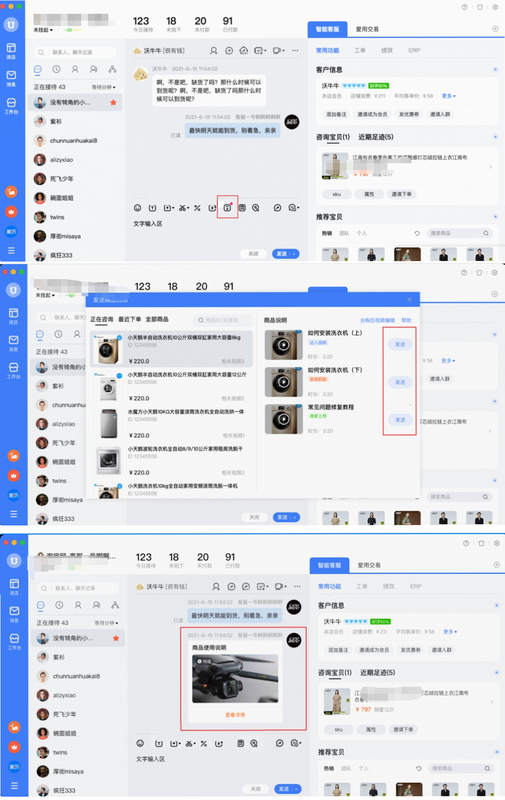The image size is (505, 800).
Task: Open the 未挂起 status dropdown in the second screenshot
Action: click(x=45, y=295)
